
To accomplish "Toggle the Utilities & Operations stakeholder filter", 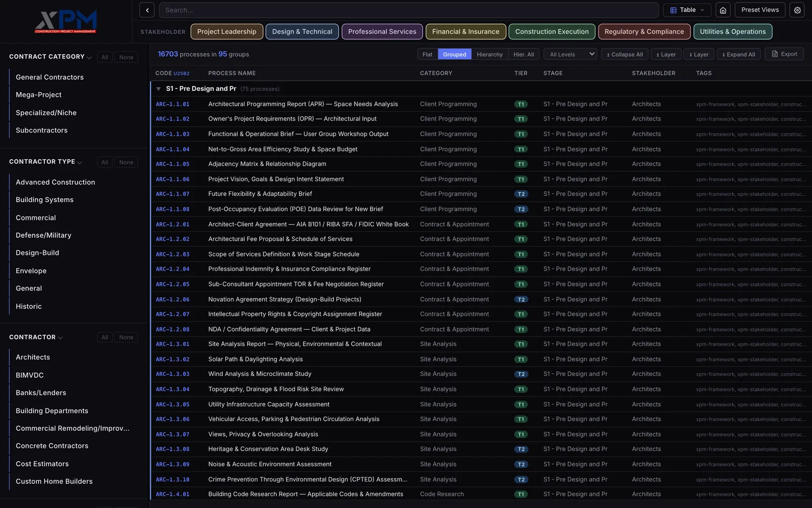I will click(x=733, y=31).
